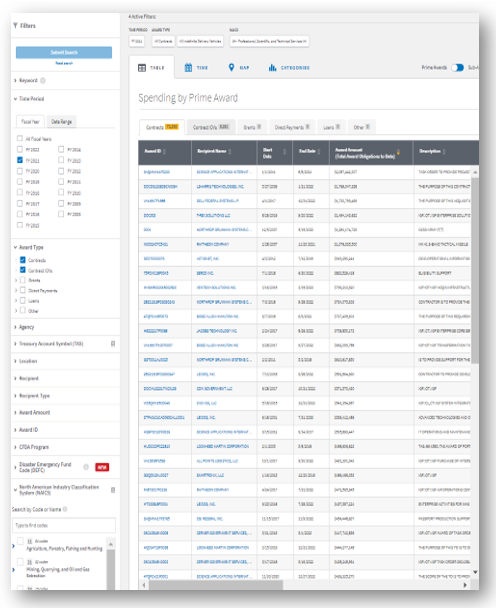Click table horizontal scroll-left arrow
The height and width of the screenshot is (608, 496).
click(144, 585)
